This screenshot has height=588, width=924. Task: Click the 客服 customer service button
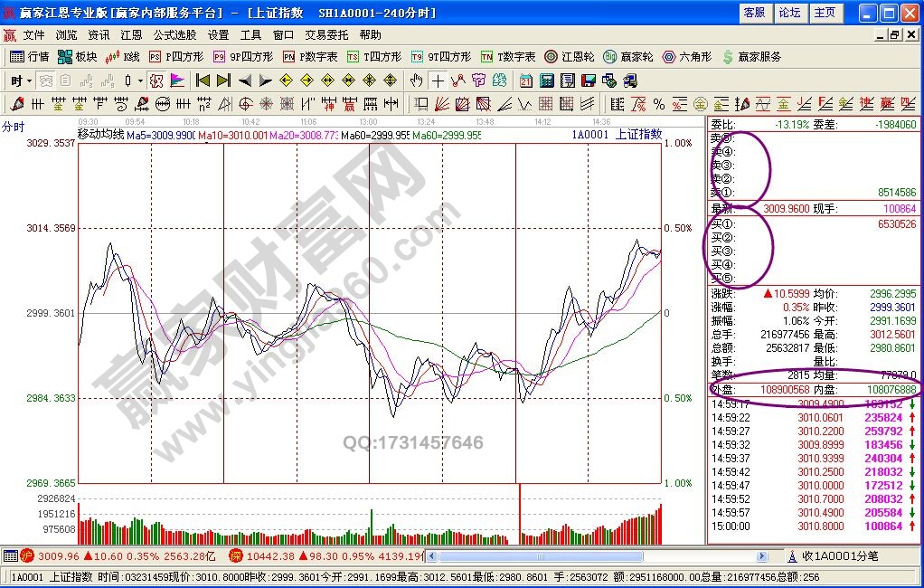(x=754, y=13)
